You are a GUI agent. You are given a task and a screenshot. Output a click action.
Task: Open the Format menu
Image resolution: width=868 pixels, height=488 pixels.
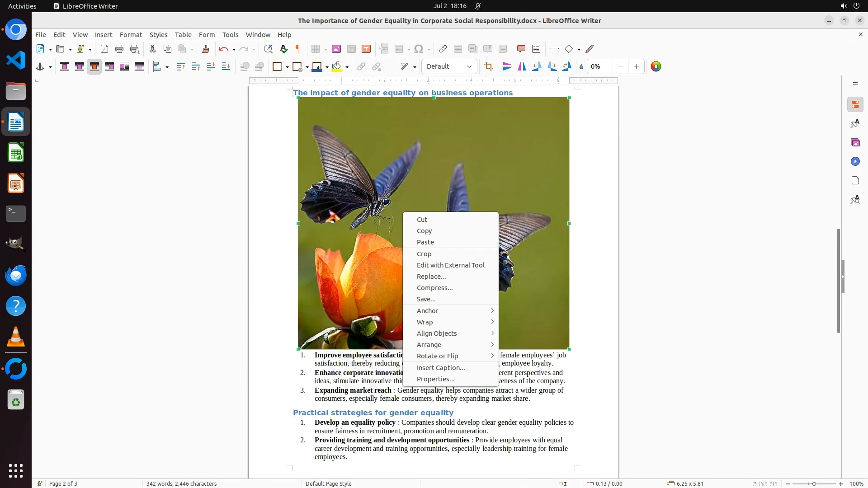click(131, 35)
